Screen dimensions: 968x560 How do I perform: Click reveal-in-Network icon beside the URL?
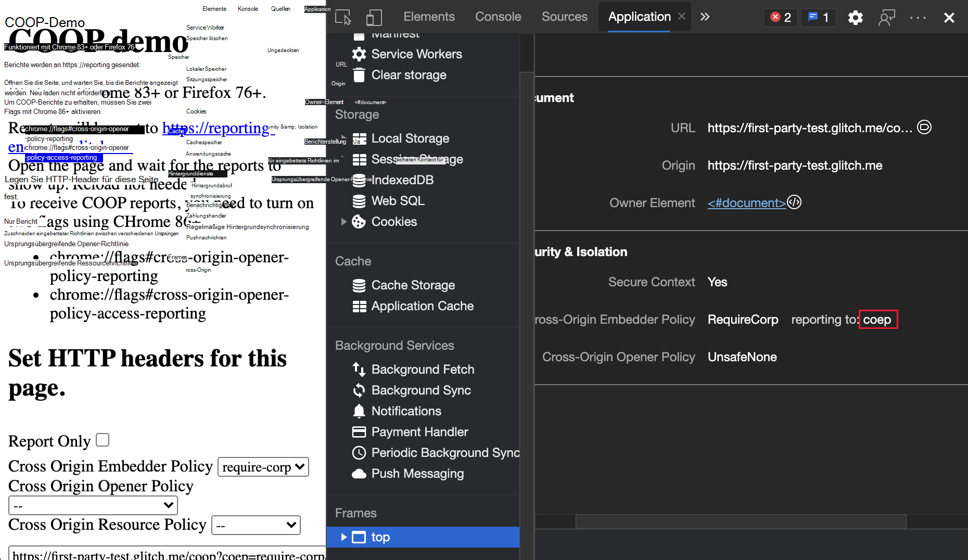coord(924,128)
